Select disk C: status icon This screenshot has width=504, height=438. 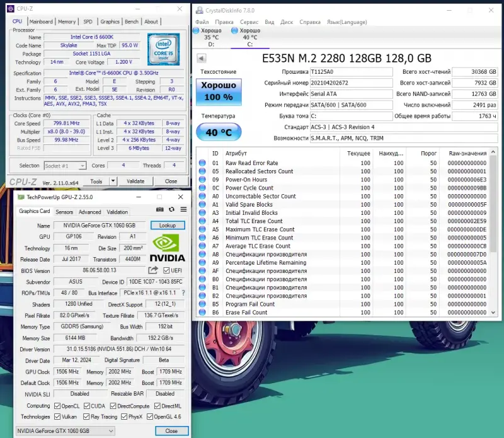234,30
